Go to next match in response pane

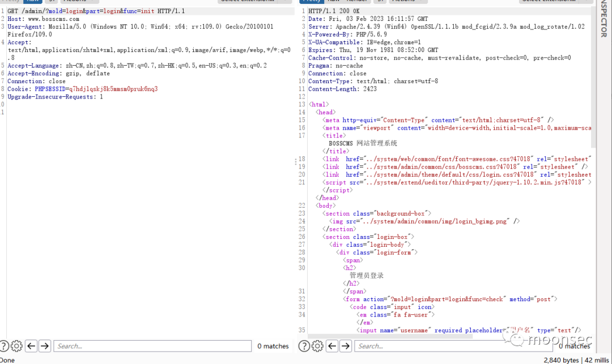(x=346, y=346)
